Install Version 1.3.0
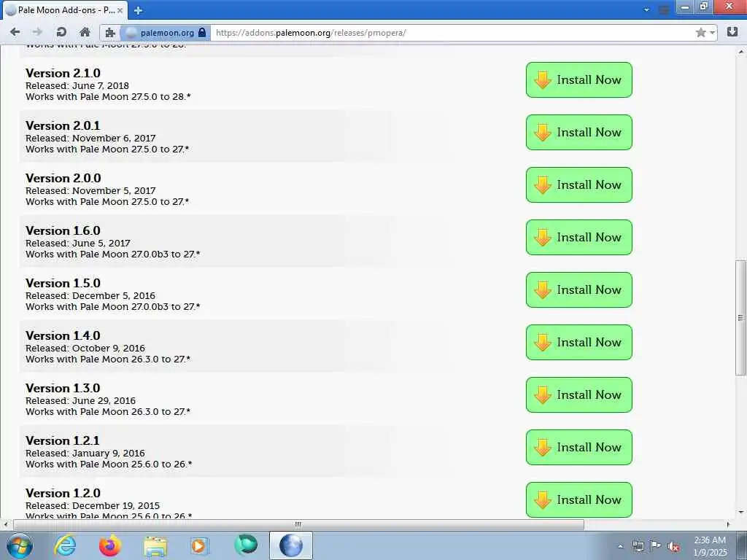Screen dimensions: 747x560 [x=578, y=394]
